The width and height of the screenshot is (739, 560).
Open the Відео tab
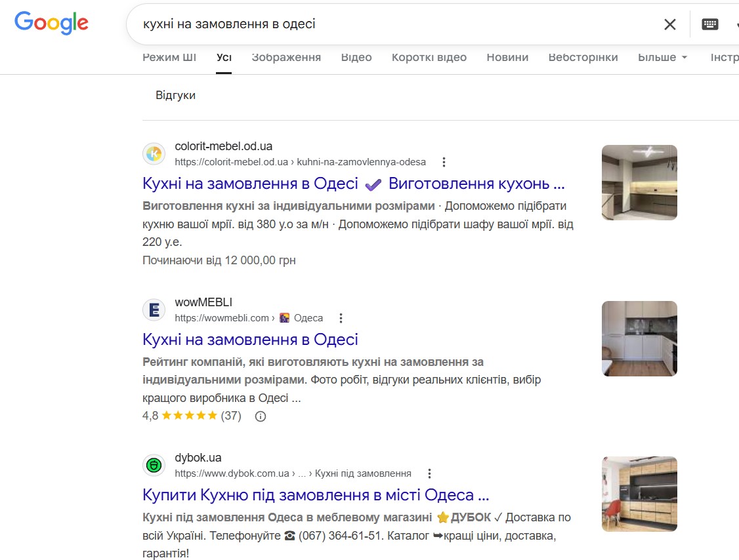point(356,58)
